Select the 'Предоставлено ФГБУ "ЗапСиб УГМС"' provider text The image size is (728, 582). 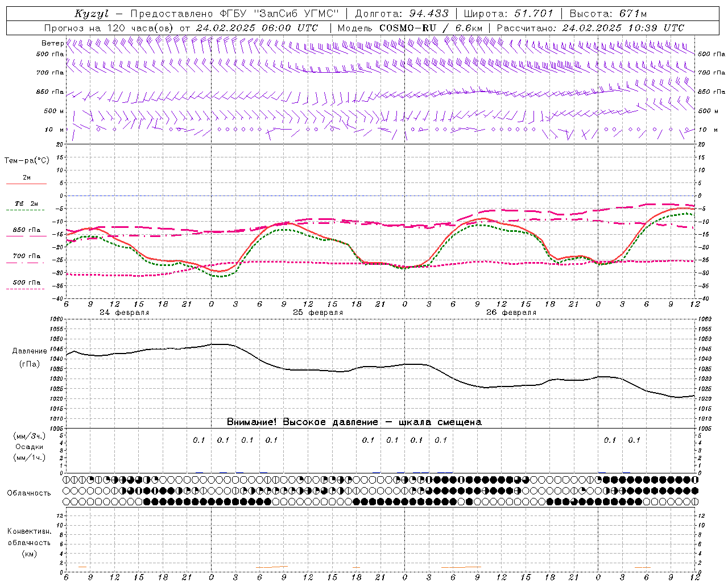coord(235,14)
